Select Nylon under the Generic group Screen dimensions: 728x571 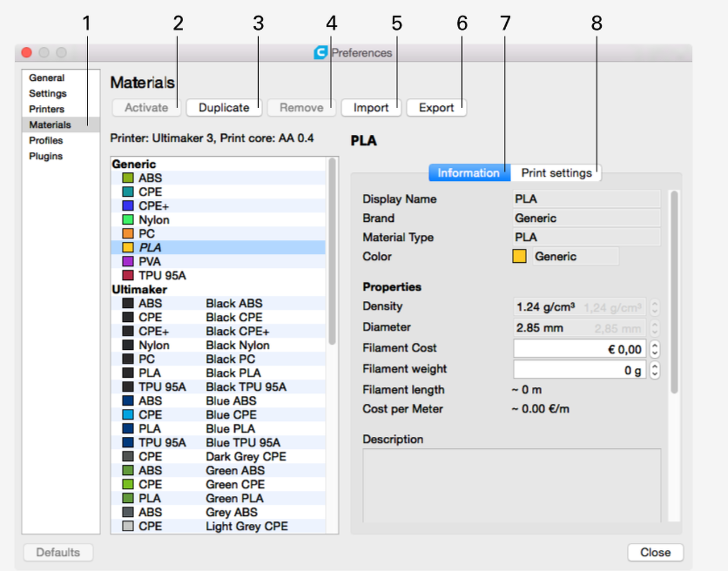tap(218, 220)
